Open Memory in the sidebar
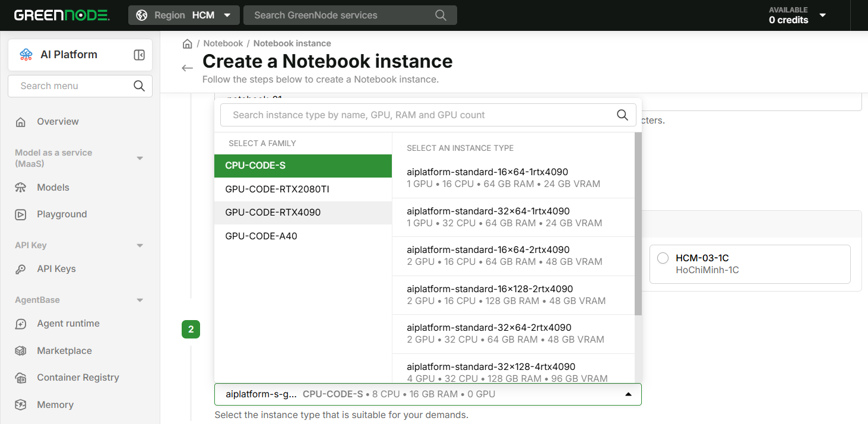The image size is (868, 424). (x=55, y=404)
